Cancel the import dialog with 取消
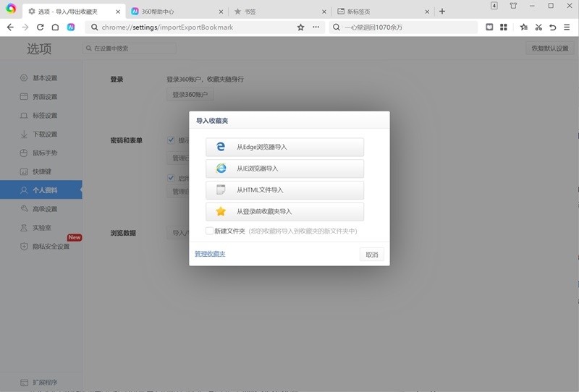The image size is (579, 392). point(372,255)
